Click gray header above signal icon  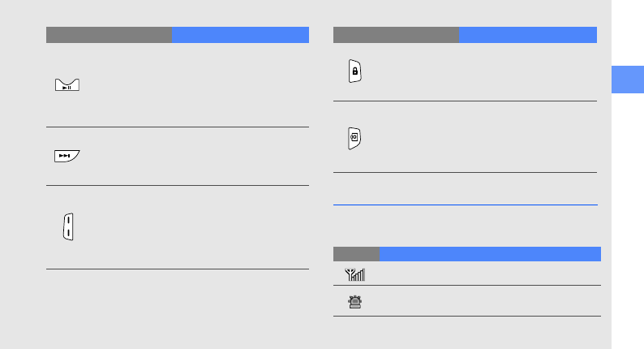click(x=355, y=253)
